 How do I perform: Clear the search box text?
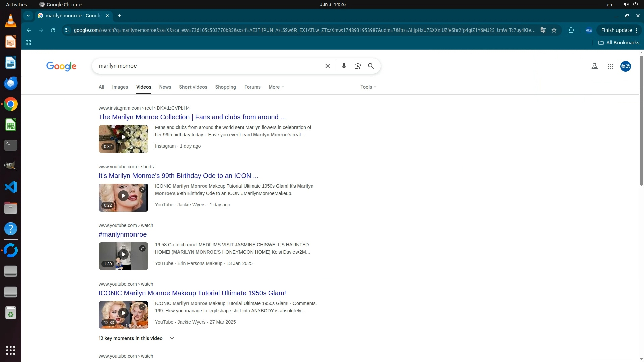tap(327, 66)
